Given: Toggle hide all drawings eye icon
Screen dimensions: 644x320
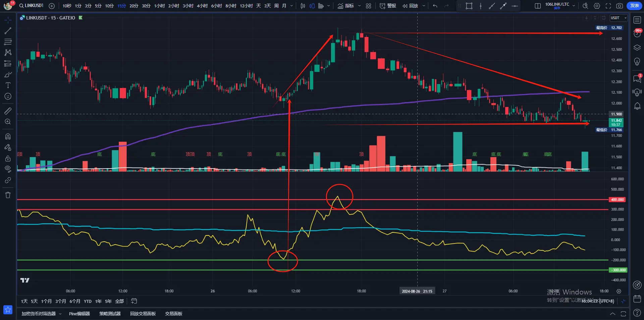Looking at the screenshot, I should 8,169.
